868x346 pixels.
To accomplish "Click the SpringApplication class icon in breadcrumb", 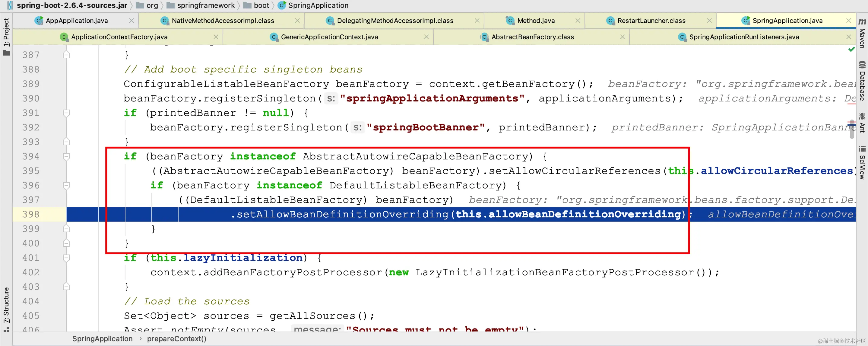I will (281, 5).
